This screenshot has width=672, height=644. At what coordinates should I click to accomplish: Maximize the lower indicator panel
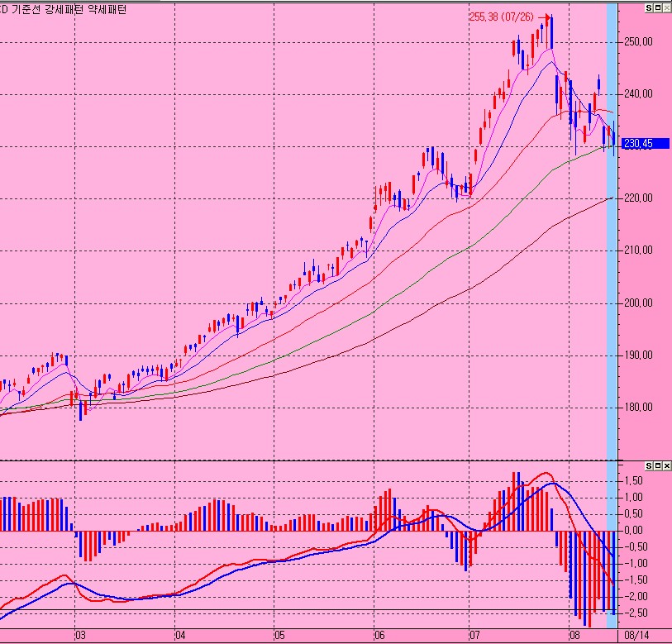click(x=657, y=467)
